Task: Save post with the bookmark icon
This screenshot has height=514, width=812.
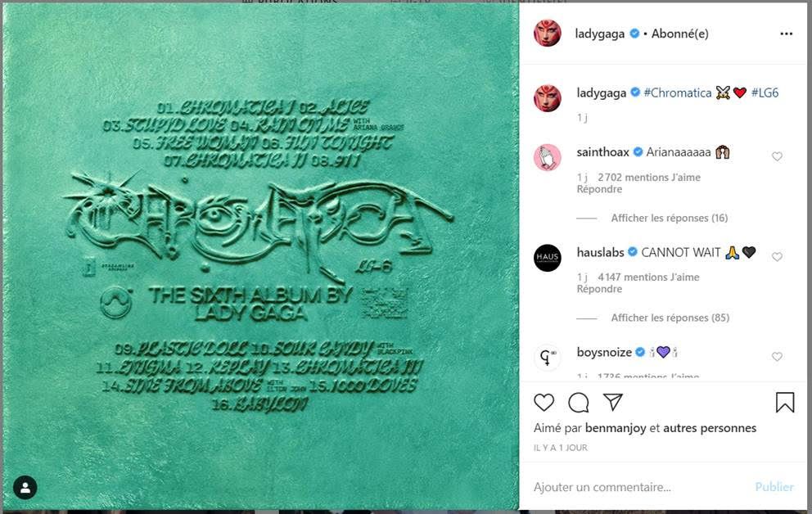Action: coord(785,402)
